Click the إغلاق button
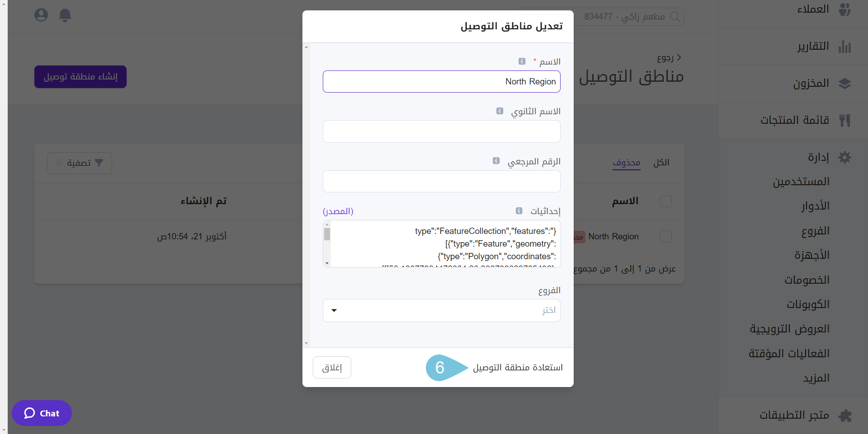This screenshot has width=868, height=434. tap(332, 368)
